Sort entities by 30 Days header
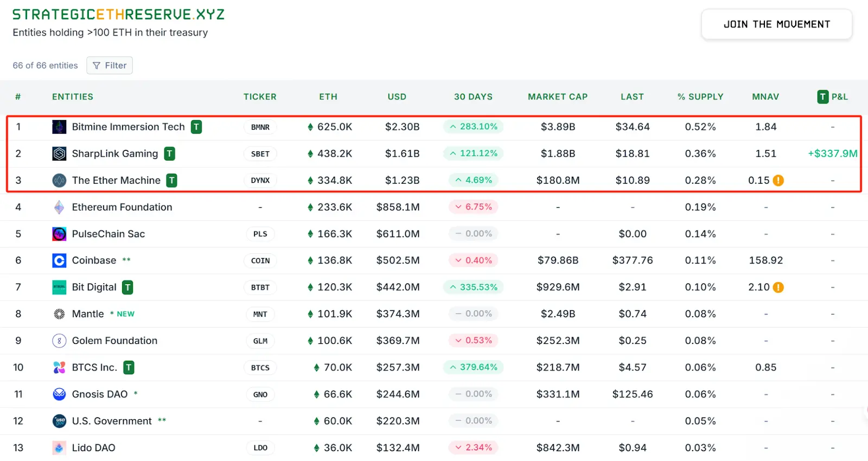This screenshot has height=461, width=868. tap(473, 97)
